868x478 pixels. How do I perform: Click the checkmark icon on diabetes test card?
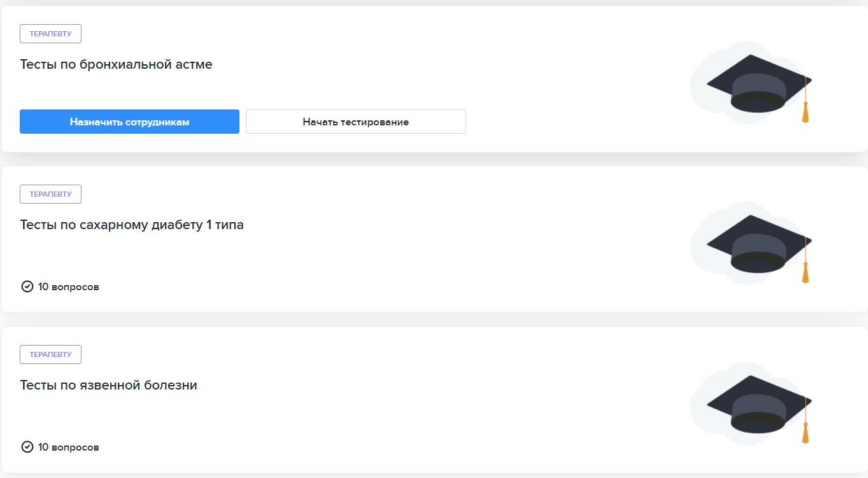click(27, 286)
